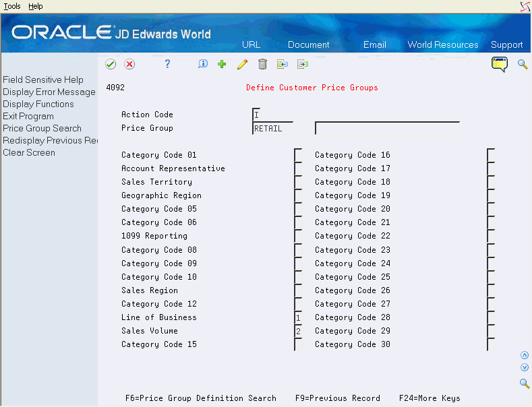Click the Category Code 22 field
This screenshot has height=407, width=532.
(x=491, y=236)
